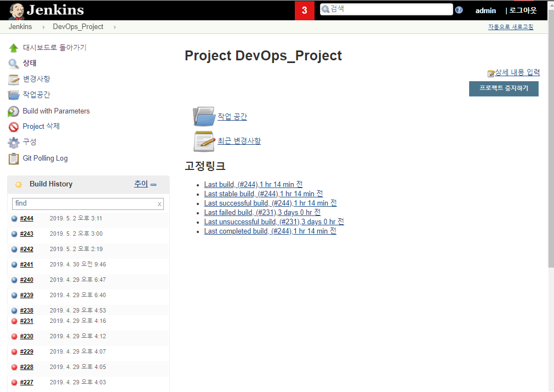Image resolution: width=554 pixels, height=392 pixels.
Task: Click the red status ball for build #230
Action: pos(14,337)
